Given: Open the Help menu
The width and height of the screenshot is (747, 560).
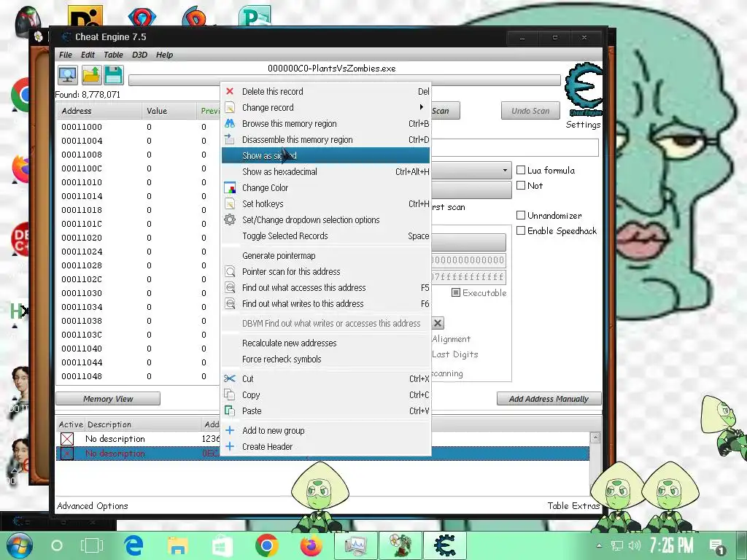Looking at the screenshot, I should [x=164, y=55].
